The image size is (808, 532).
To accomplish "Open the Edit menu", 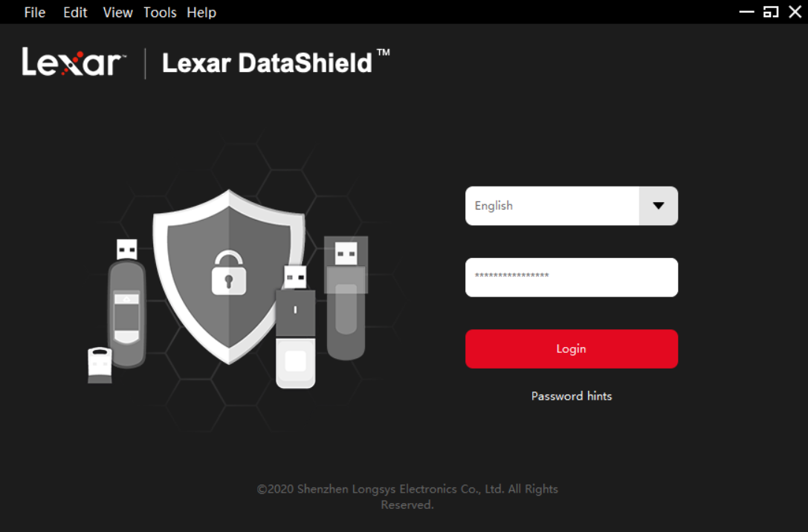I will click(x=75, y=13).
